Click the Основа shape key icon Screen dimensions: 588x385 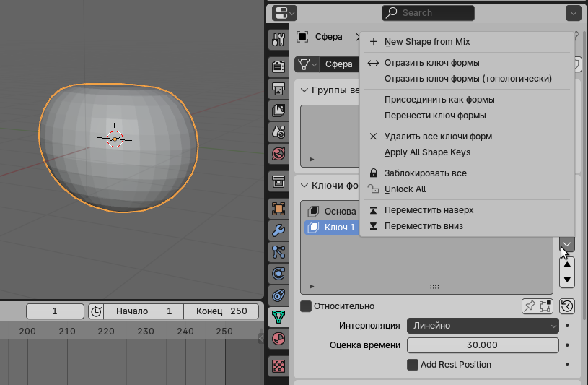click(314, 212)
